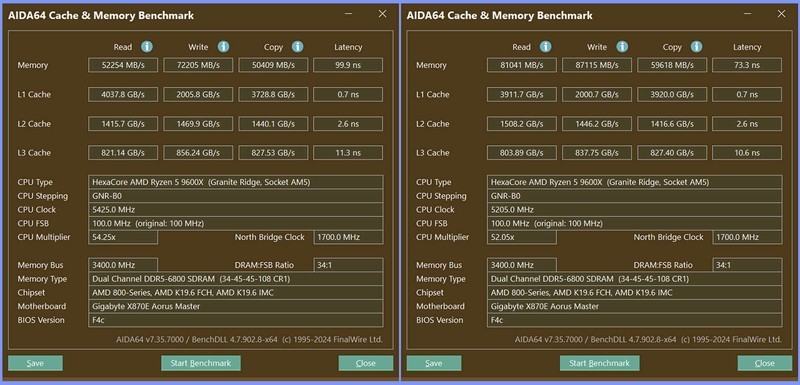Click Memory Bus 3400.0 MHz in left window
The height and width of the screenshot is (385, 800).
(x=123, y=265)
